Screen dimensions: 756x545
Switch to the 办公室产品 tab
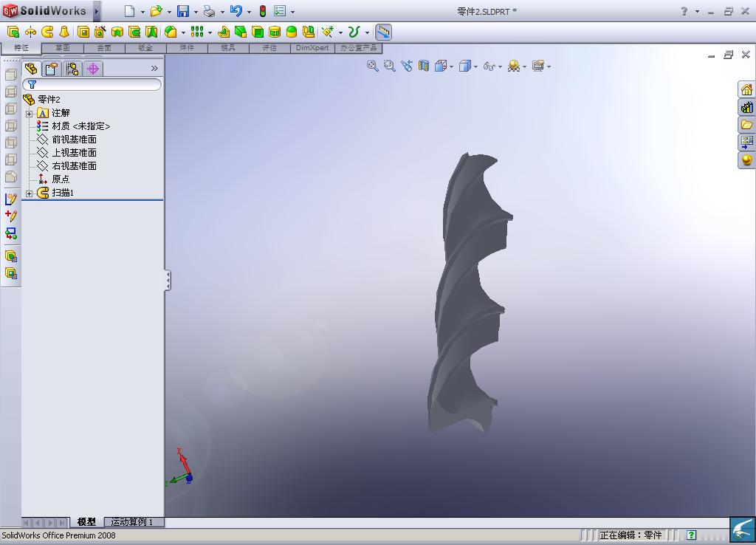(359, 48)
